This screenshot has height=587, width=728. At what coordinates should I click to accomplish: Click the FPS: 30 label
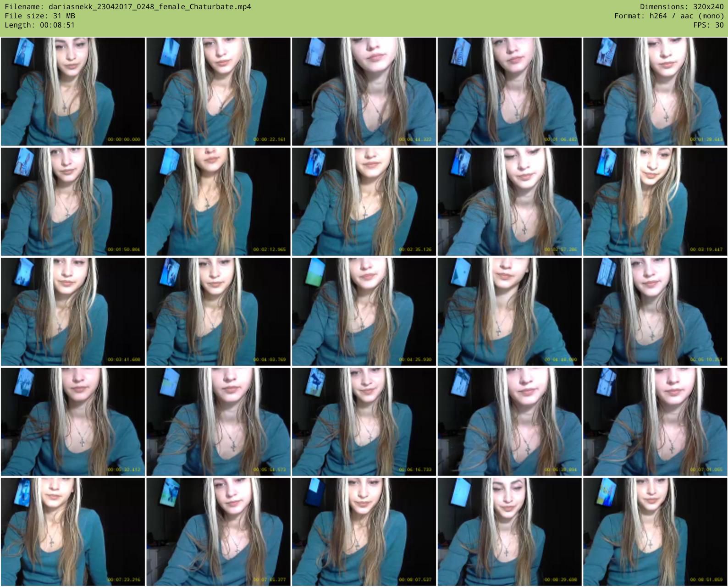pos(708,25)
